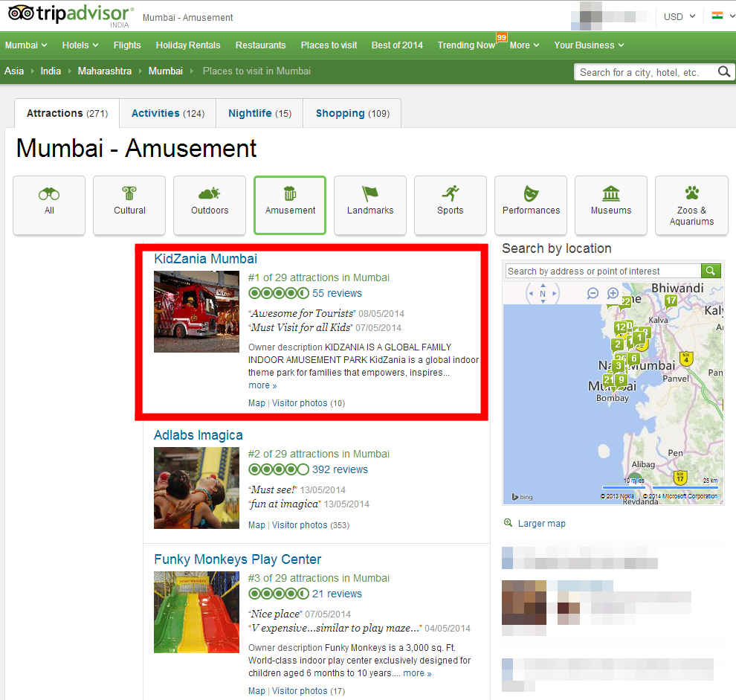Open 55 reviews link for KidZania
The width and height of the screenshot is (736, 700).
pos(337,293)
